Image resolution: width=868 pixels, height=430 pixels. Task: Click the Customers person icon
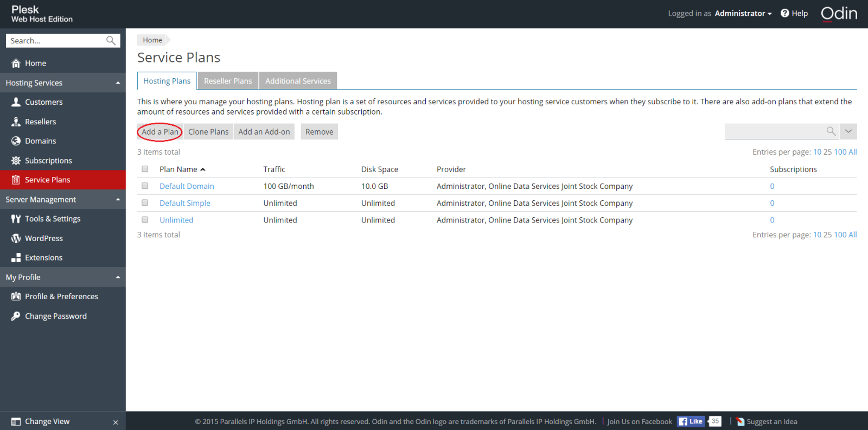coord(16,102)
